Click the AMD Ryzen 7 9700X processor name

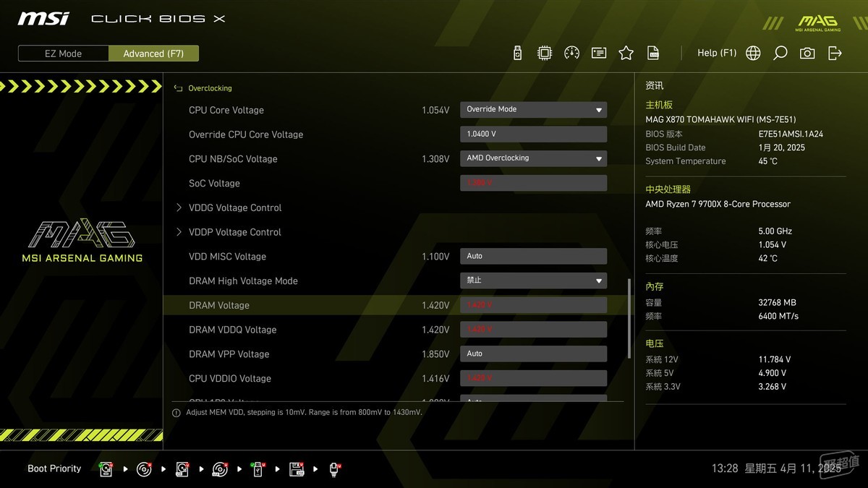pos(718,204)
